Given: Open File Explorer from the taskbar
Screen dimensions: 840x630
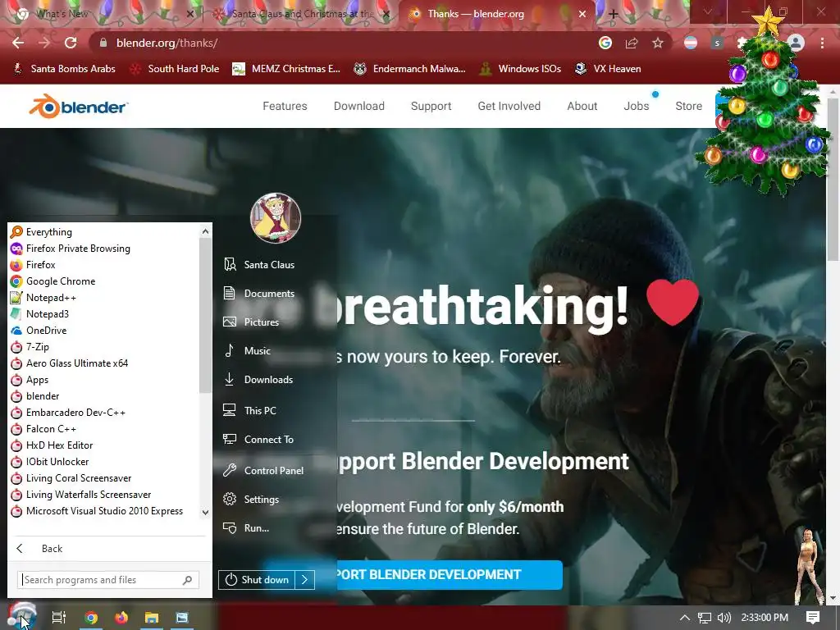Looking at the screenshot, I should [x=152, y=618].
